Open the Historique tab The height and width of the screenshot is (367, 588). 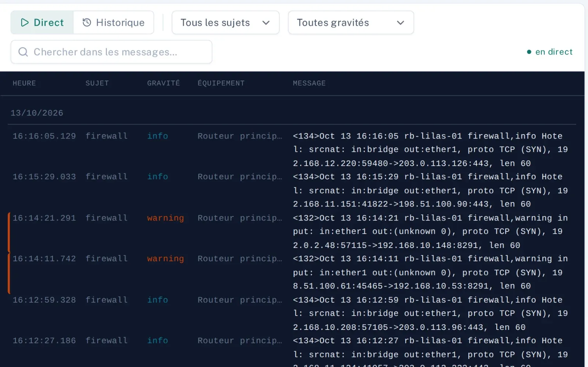[x=114, y=22]
